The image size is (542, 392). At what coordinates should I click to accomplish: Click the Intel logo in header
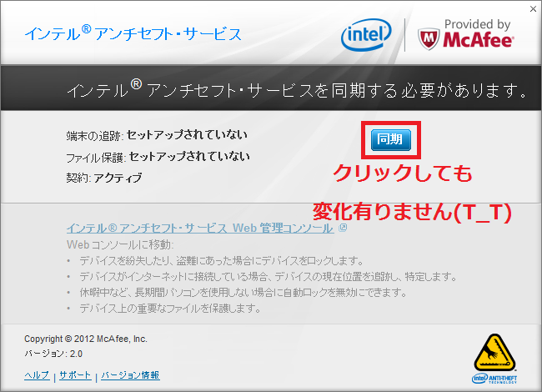tap(366, 35)
